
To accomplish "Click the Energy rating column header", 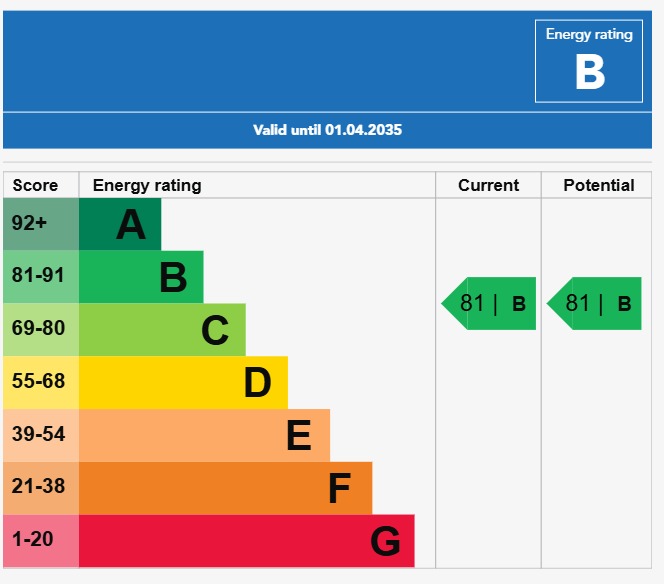I will coord(147,185).
